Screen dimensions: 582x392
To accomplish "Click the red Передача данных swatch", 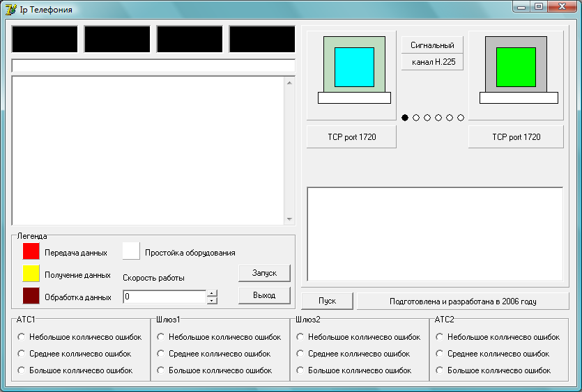I will coord(31,251).
